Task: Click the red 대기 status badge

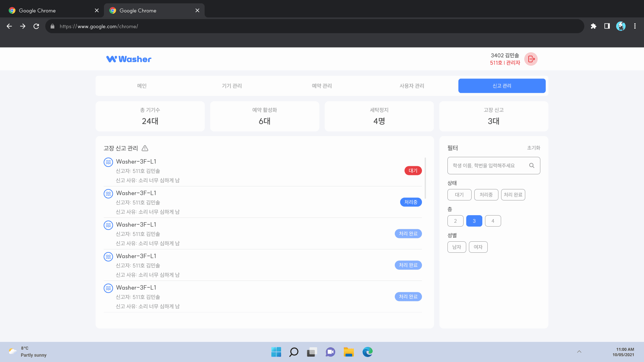Action: coord(413,171)
